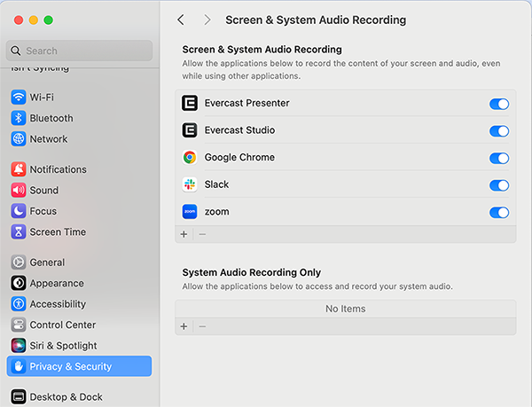Close the System Settings window
The image size is (532, 407).
coord(19,20)
